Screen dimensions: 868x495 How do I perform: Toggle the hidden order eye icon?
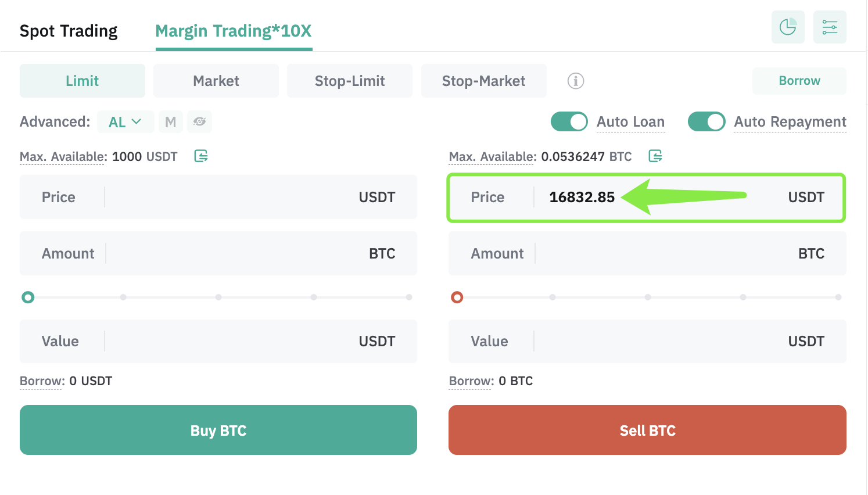point(200,122)
